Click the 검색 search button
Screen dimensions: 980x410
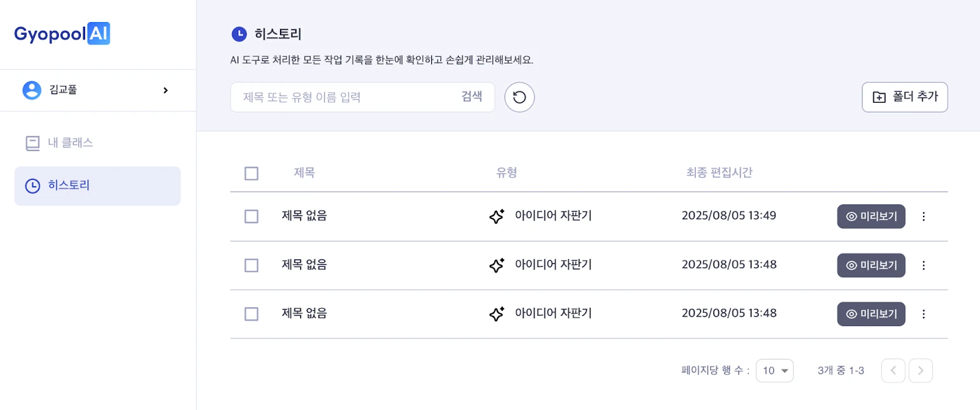[472, 97]
